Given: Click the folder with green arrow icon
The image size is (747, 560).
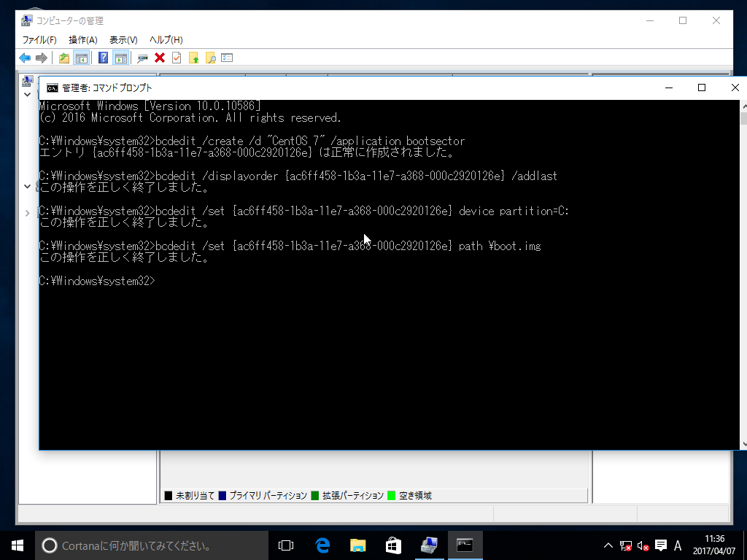Looking at the screenshot, I should coord(193,58).
